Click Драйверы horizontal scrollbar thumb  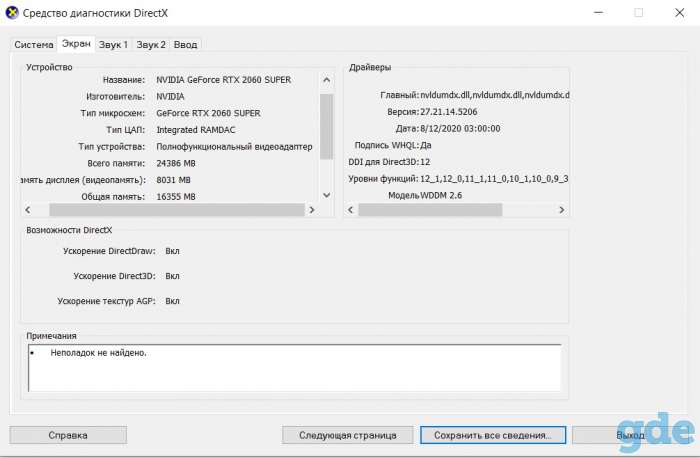[x=430, y=209]
